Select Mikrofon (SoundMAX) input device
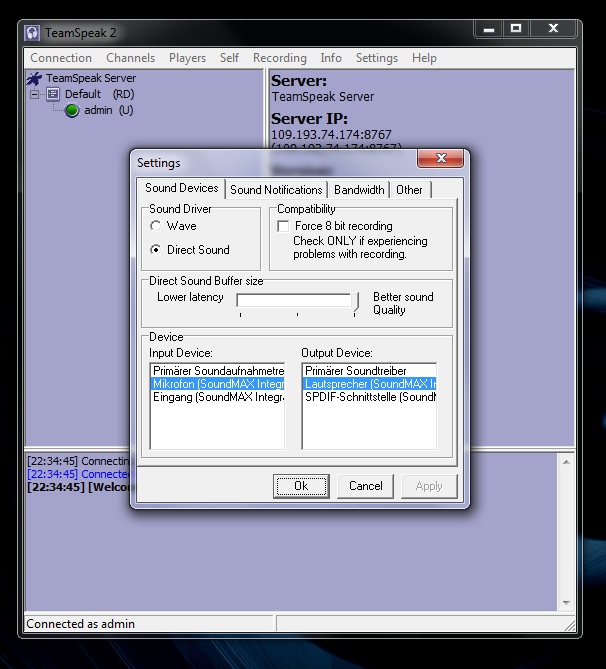Image resolution: width=606 pixels, height=669 pixels. click(218, 384)
